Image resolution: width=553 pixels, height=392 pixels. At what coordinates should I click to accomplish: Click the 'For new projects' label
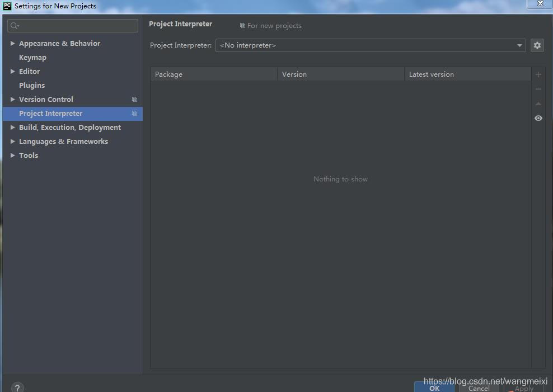[274, 26]
